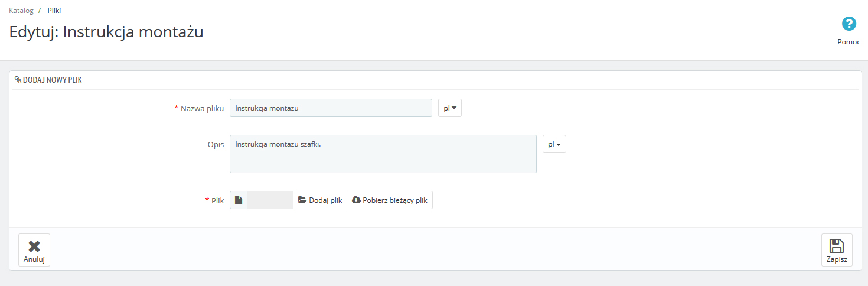The image size is (868, 286).
Task: Click the Plik field label
Action: [x=217, y=200]
